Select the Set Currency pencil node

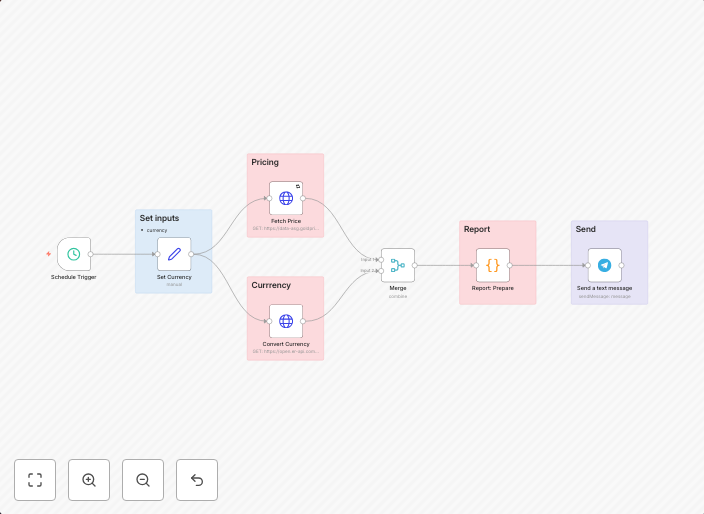click(x=174, y=254)
